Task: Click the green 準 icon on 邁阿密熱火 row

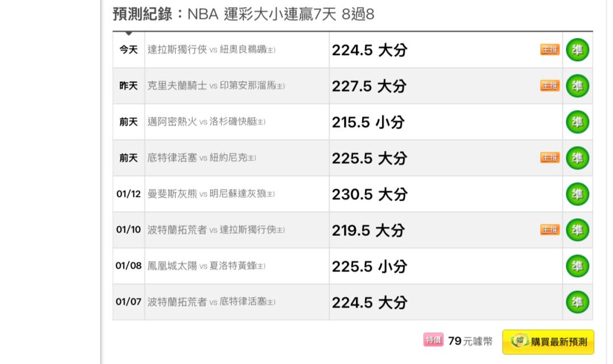Action: (x=577, y=122)
